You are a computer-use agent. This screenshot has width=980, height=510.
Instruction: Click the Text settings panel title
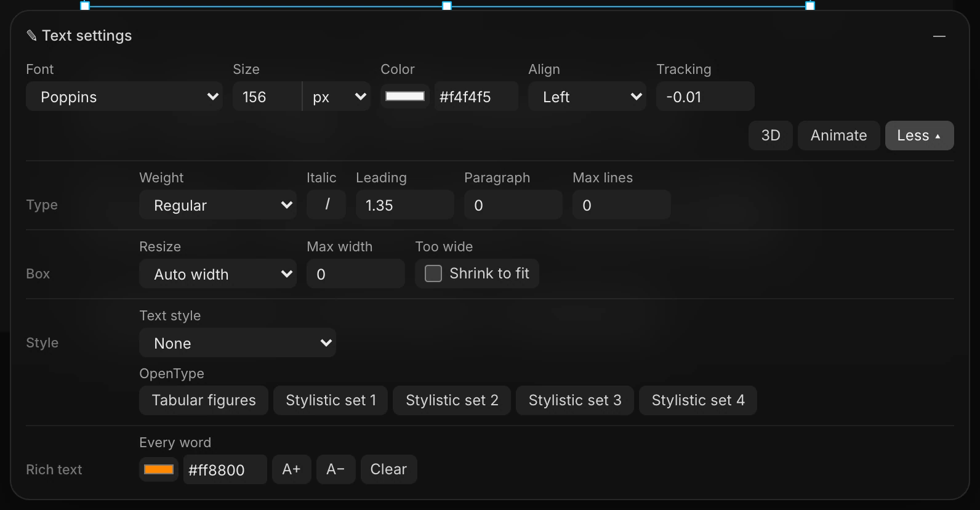point(79,36)
